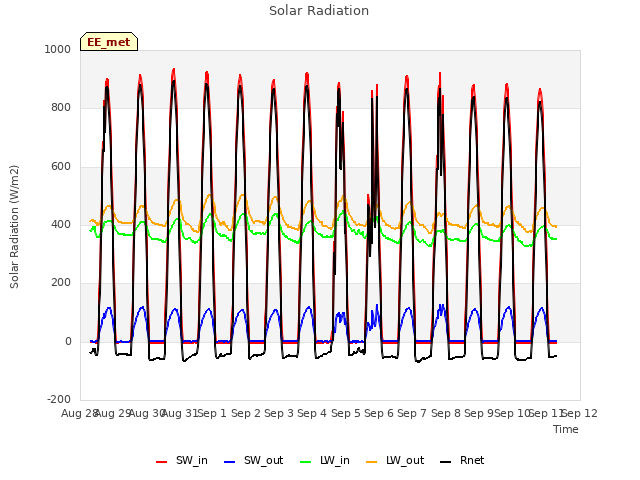Click the Solar Radiation chart title
This screenshot has height=480, width=640.
319,11
